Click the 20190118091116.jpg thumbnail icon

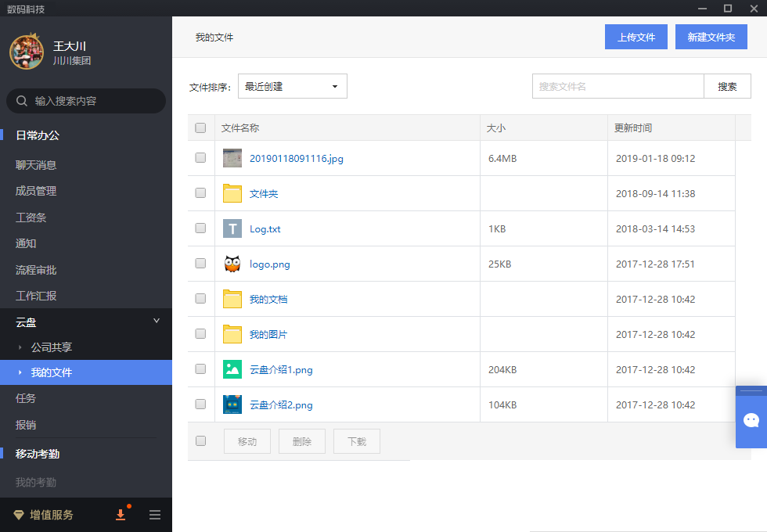click(x=232, y=158)
